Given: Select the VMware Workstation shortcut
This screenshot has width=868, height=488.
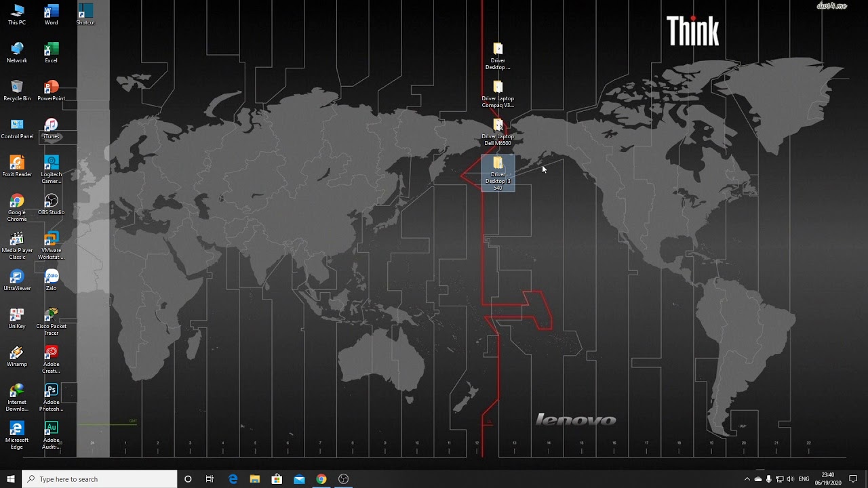Looking at the screenshot, I should [51, 245].
